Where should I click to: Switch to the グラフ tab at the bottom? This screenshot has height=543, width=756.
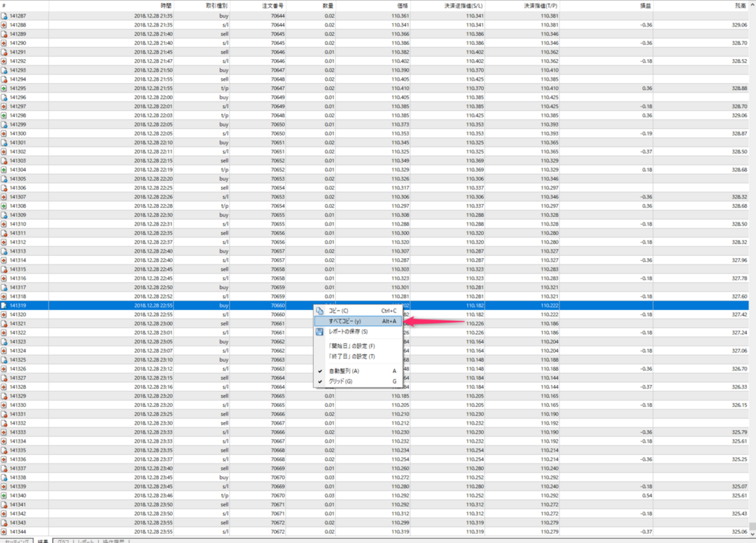tap(63, 541)
